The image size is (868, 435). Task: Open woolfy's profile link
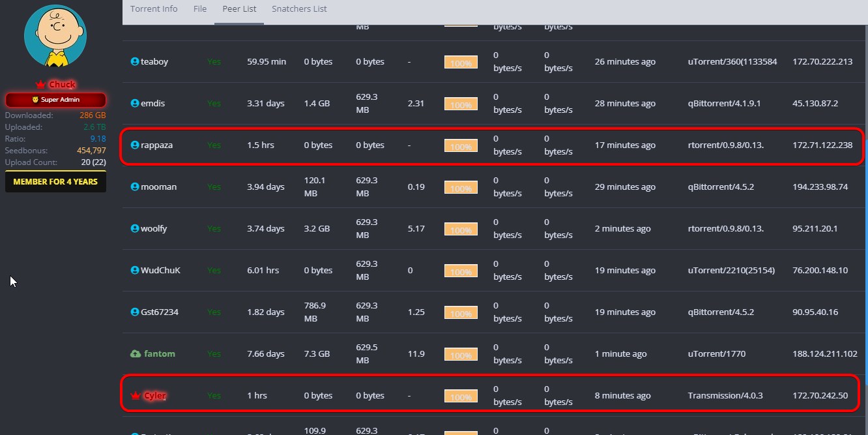point(154,228)
